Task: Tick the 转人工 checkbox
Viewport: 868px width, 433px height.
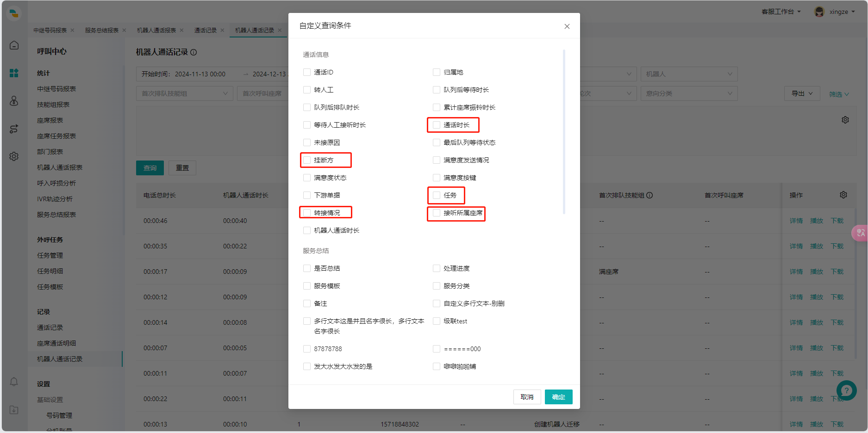Action: [307, 90]
